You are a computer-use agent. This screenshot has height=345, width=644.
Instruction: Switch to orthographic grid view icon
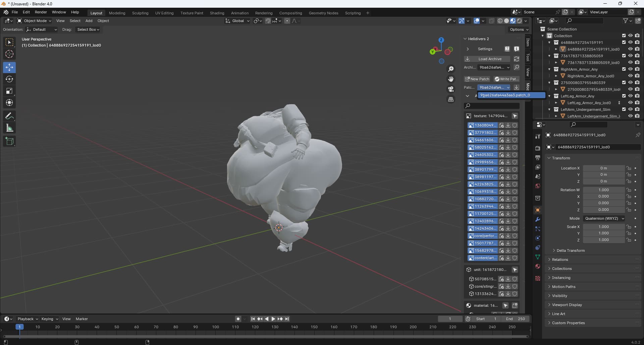point(451,99)
